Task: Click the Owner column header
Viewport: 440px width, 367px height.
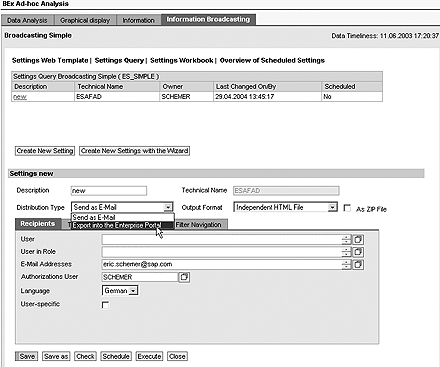Action: point(186,87)
